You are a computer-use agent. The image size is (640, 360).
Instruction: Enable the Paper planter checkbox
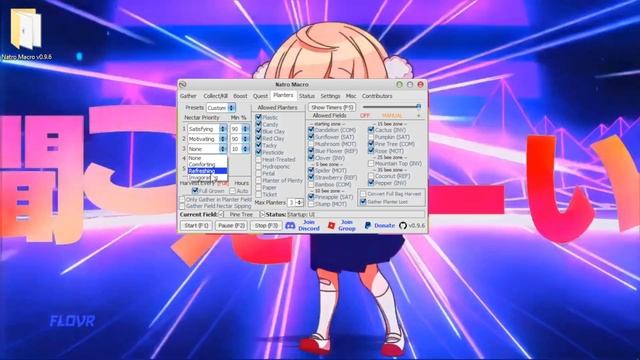(258, 187)
